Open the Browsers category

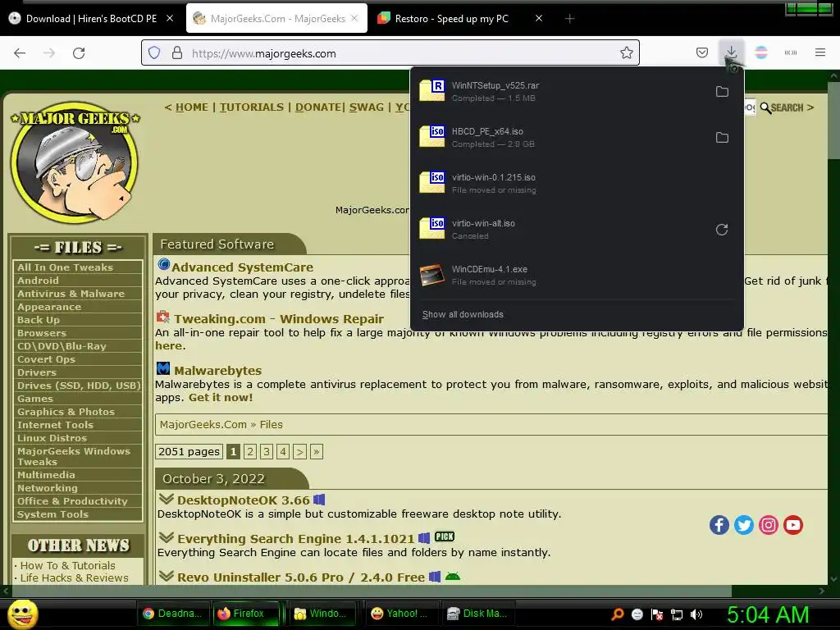pos(41,333)
